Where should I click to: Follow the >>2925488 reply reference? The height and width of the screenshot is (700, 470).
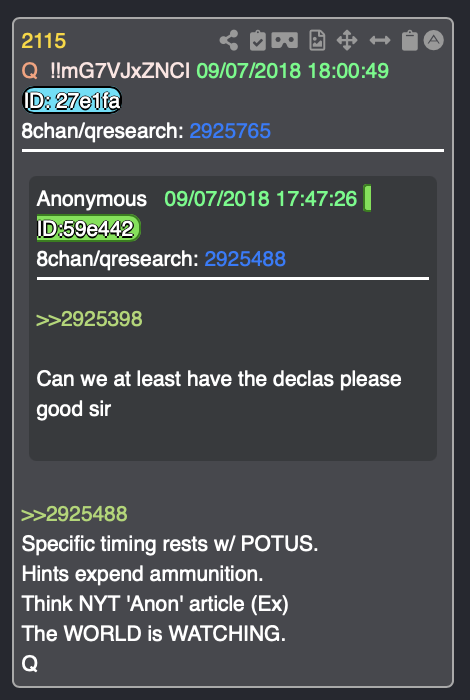tap(74, 514)
